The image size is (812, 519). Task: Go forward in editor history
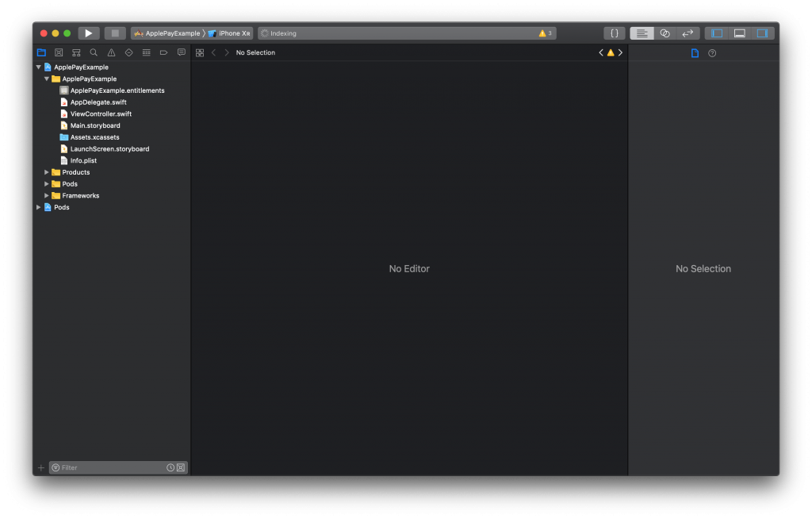227,52
